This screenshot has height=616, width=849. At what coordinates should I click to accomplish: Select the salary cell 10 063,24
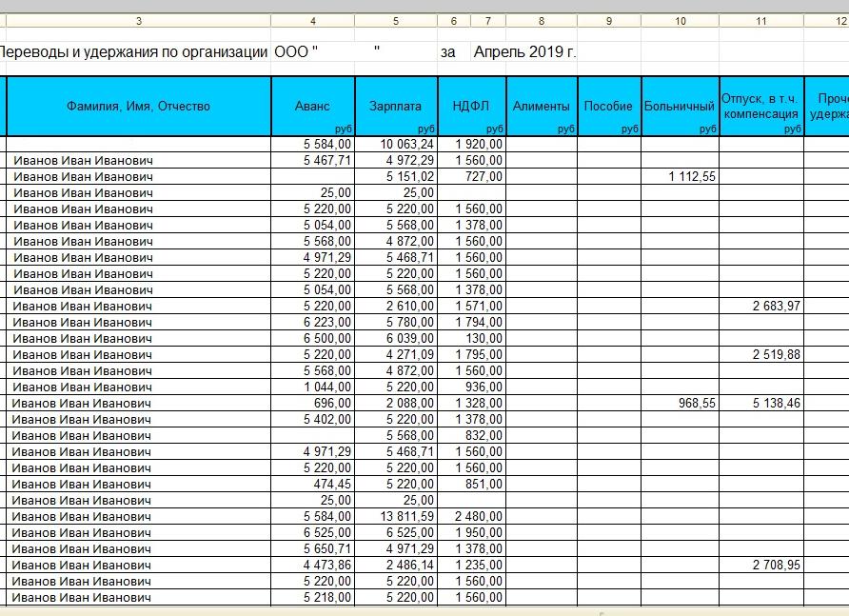(x=396, y=144)
